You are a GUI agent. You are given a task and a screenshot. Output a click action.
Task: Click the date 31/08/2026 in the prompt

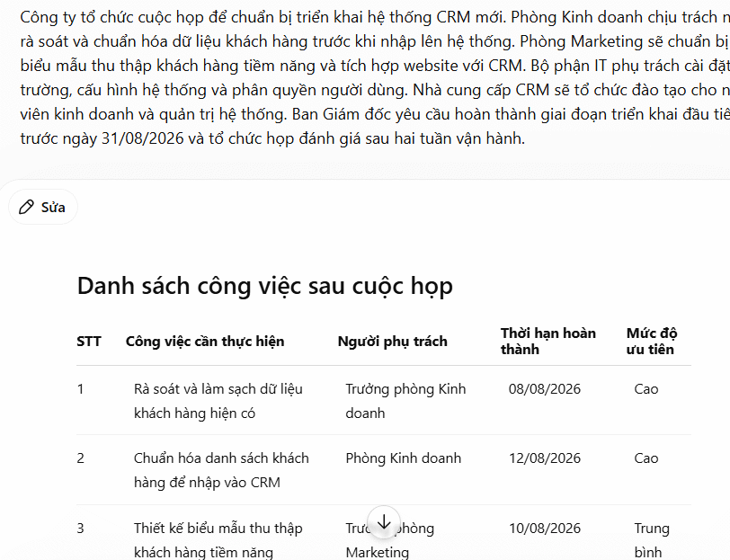(142, 138)
